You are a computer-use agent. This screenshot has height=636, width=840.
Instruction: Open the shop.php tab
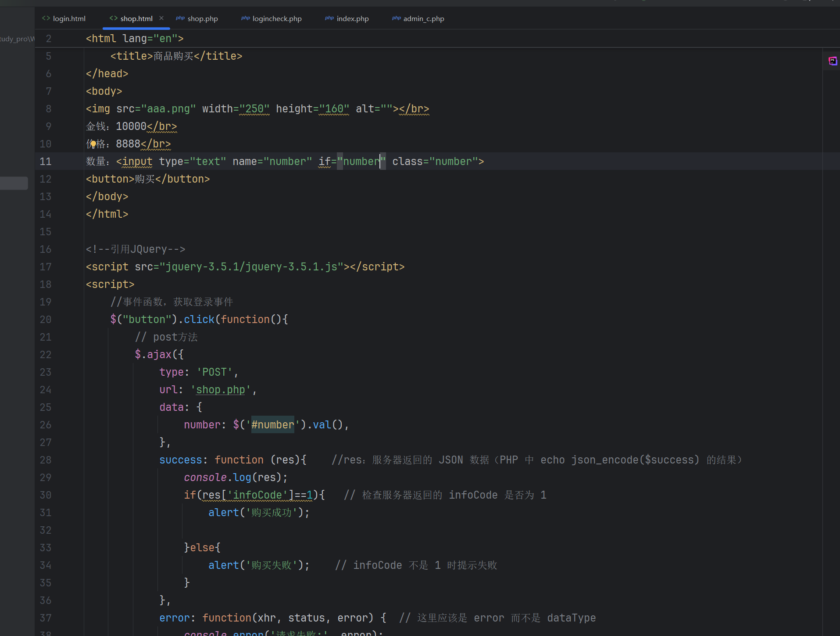(197, 18)
